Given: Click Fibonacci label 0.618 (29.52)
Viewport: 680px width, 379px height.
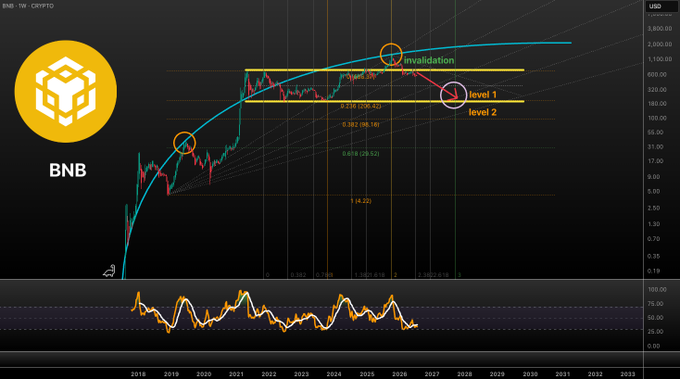Looking at the screenshot, I should coord(361,154).
